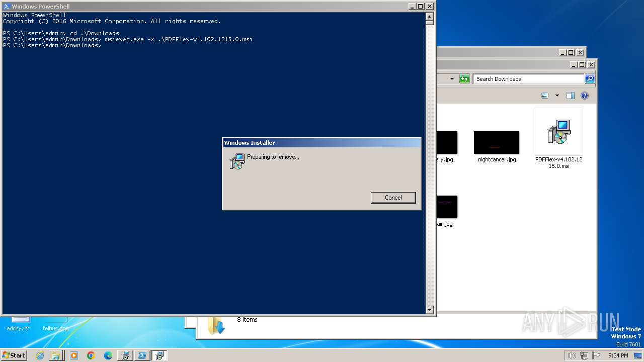
Task: Open Windows Media Player from taskbar
Action: point(73,355)
